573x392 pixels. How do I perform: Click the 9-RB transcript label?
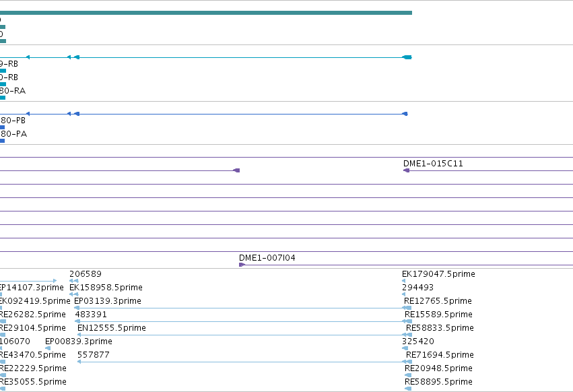(9, 64)
